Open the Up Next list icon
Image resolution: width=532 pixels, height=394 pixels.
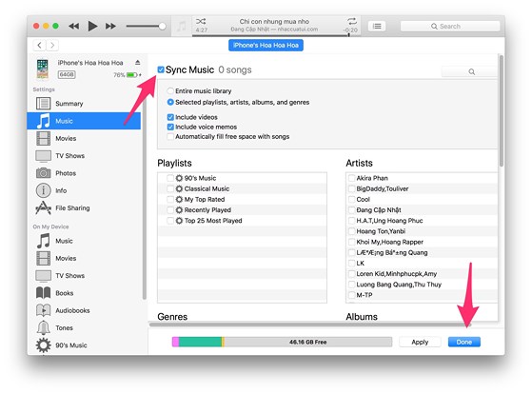(377, 26)
